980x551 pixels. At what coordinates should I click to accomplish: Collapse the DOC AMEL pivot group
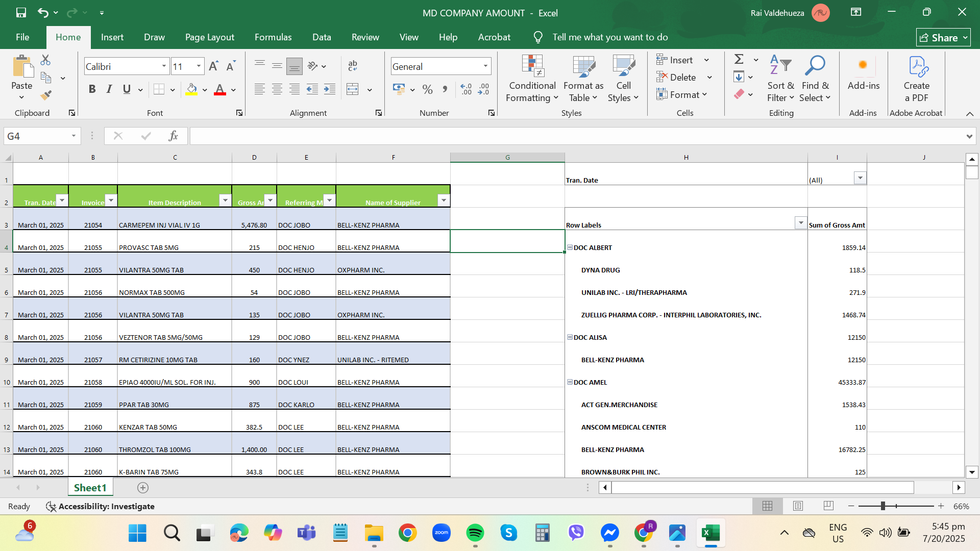[570, 382]
